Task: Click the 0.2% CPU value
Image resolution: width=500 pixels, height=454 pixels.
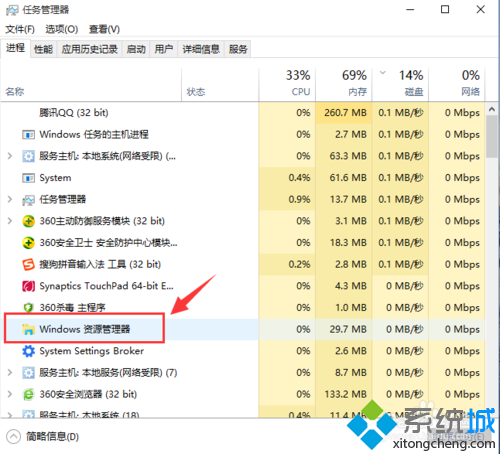Action: pos(299,264)
